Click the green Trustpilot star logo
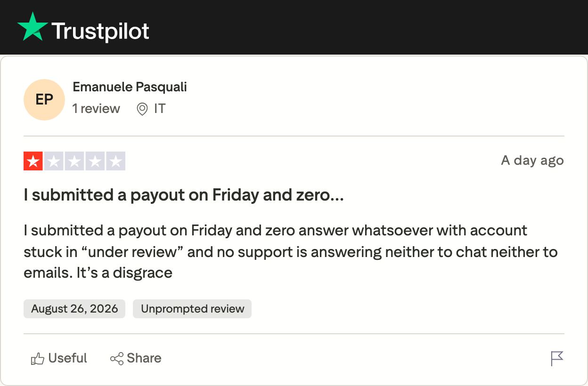This screenshot has width=588, height=386. pos(33,27)
